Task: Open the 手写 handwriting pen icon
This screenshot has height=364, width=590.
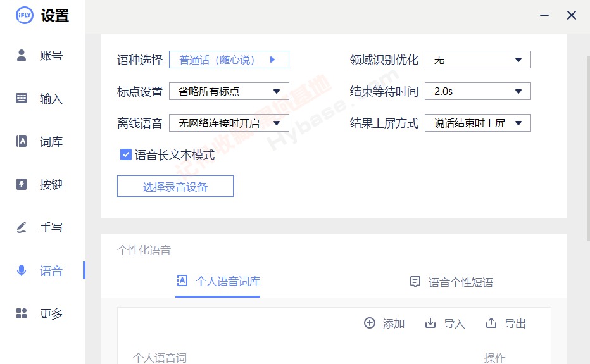Action: [x=22, y=227]
